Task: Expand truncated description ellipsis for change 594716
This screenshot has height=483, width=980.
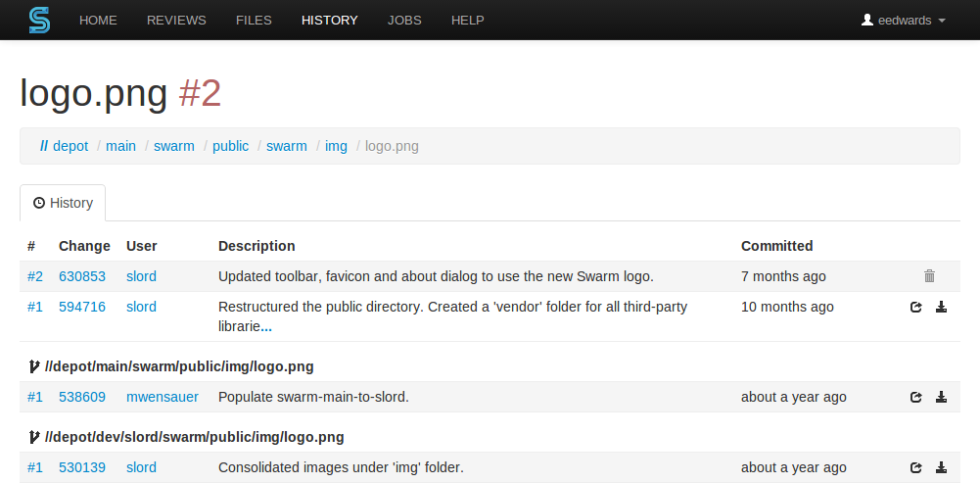Action: tap(266, 327)
